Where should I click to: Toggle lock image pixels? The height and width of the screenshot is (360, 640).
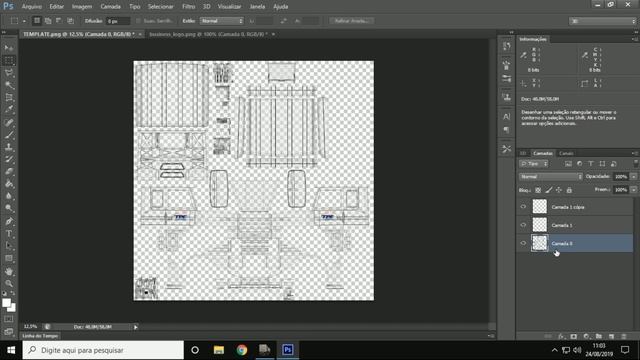(549, 190)
